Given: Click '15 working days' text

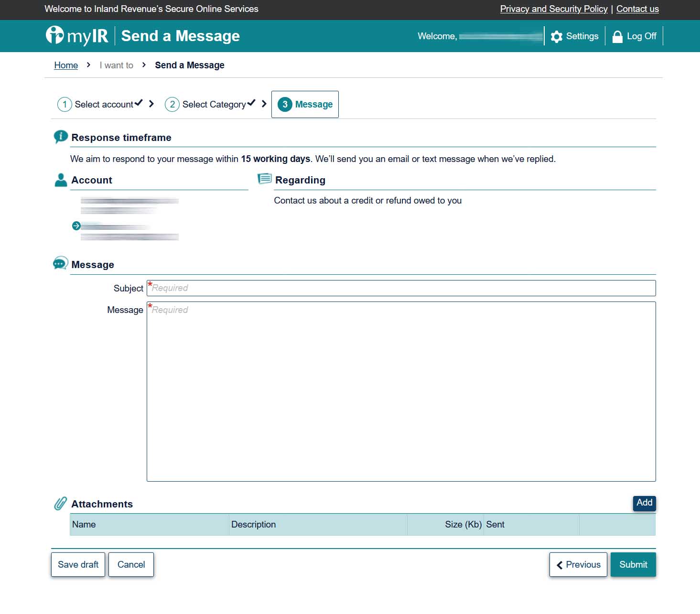Looking at the screenshot, I should coord(276,159).
